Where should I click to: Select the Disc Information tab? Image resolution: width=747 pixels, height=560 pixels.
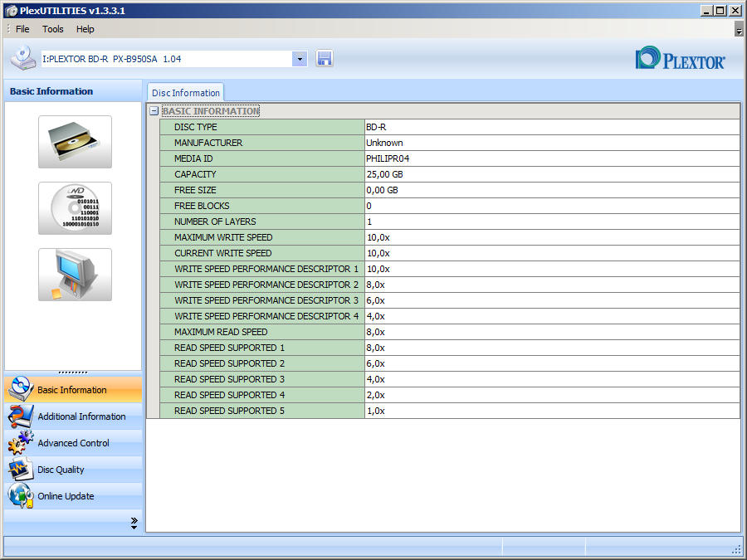click(185, 93)
